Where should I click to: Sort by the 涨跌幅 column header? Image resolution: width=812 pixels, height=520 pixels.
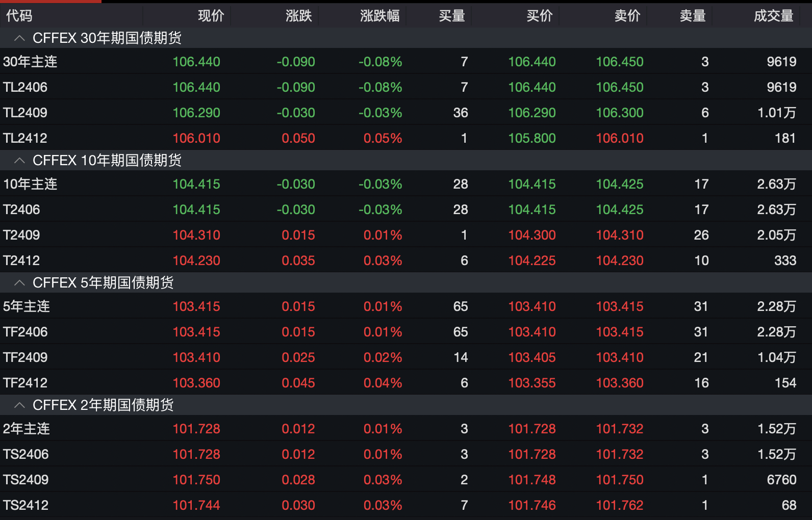[380, 16]
